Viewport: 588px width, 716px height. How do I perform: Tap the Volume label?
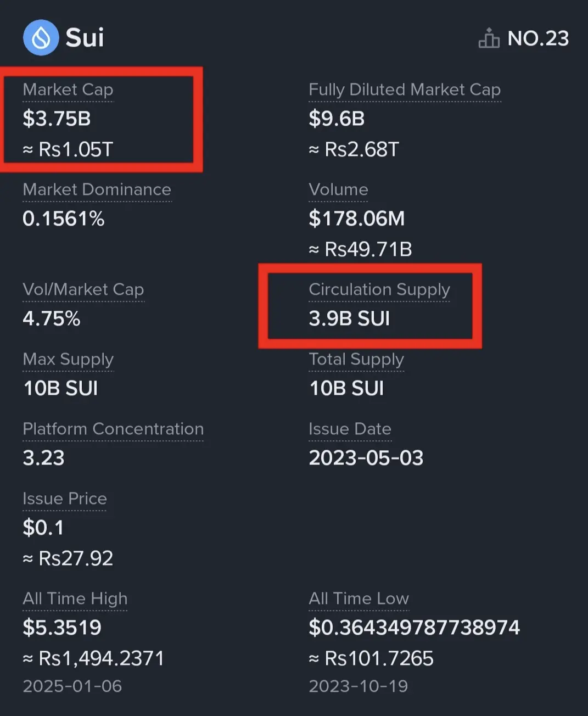(338, 189)
